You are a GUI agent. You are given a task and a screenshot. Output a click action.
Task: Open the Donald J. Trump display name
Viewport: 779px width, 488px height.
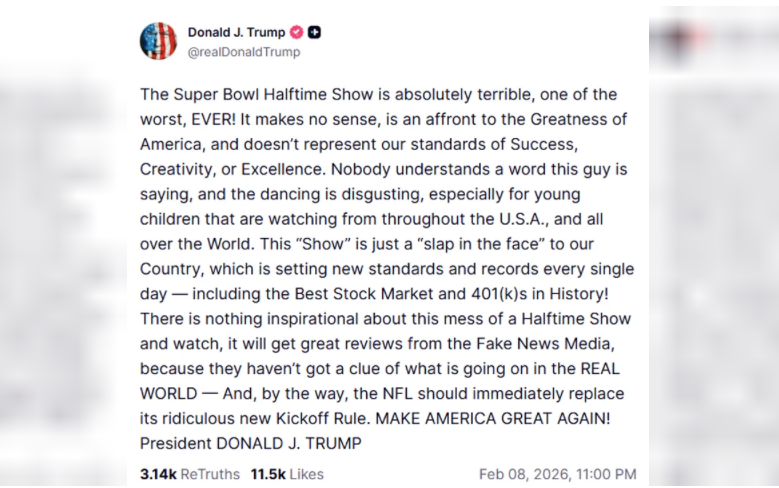coord(236,32)
